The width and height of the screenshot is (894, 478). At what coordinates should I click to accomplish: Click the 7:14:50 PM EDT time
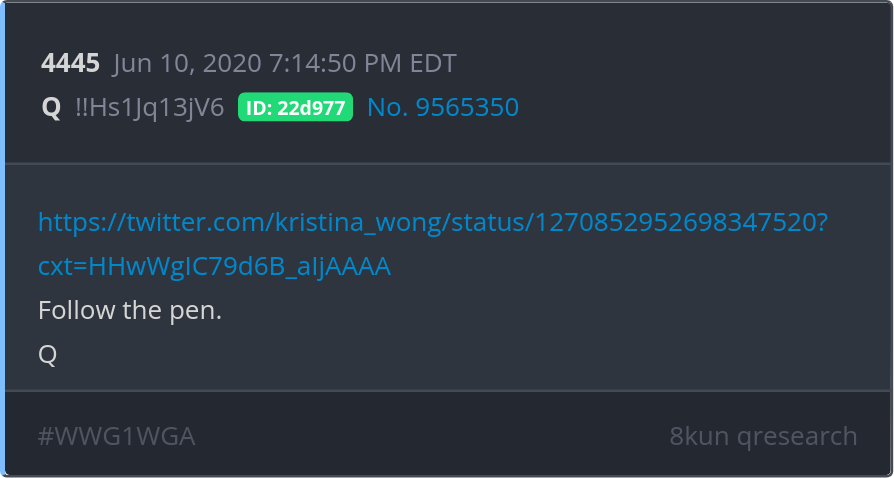(x=363, y=63)
